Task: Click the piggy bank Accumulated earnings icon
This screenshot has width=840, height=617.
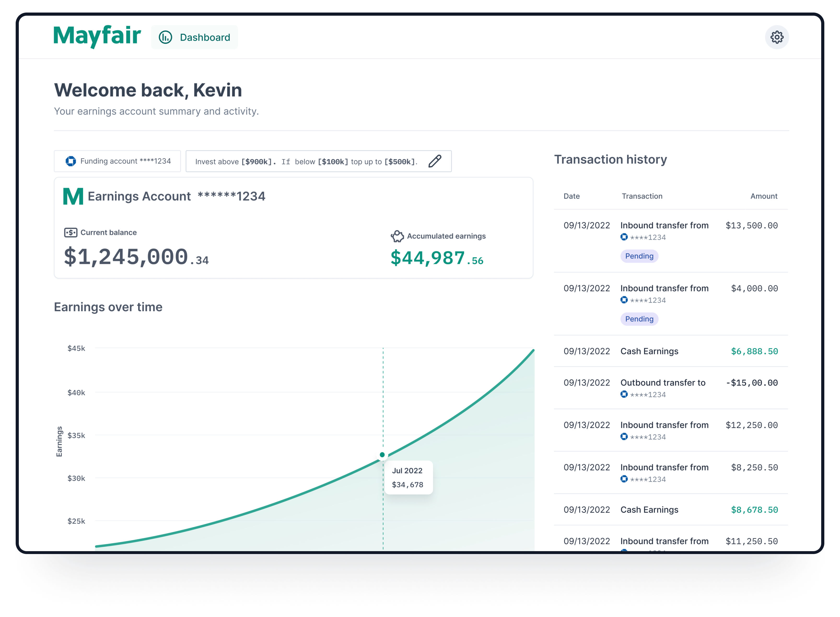Action: (397, 236)
